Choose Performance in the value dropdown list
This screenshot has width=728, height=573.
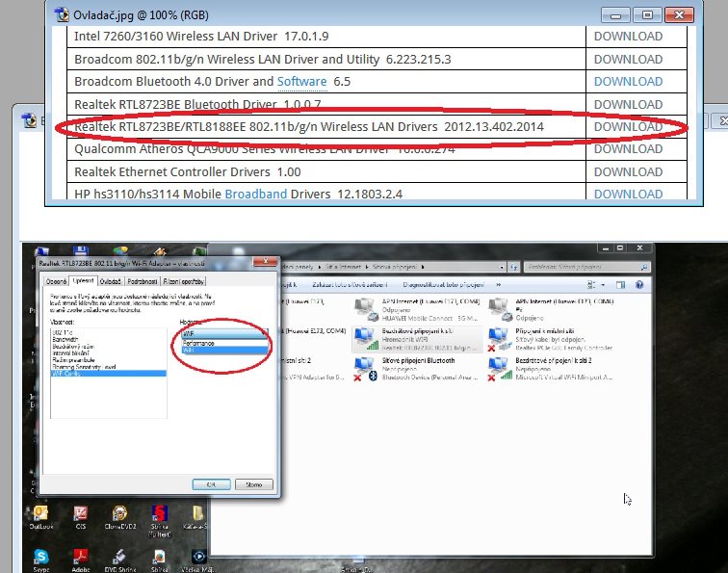coord(224,343)
